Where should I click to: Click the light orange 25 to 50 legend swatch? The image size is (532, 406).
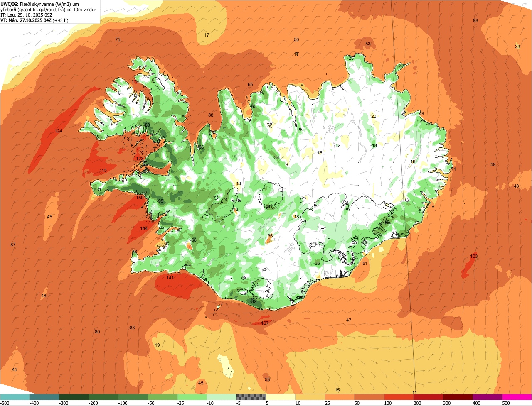coord(340,397)
